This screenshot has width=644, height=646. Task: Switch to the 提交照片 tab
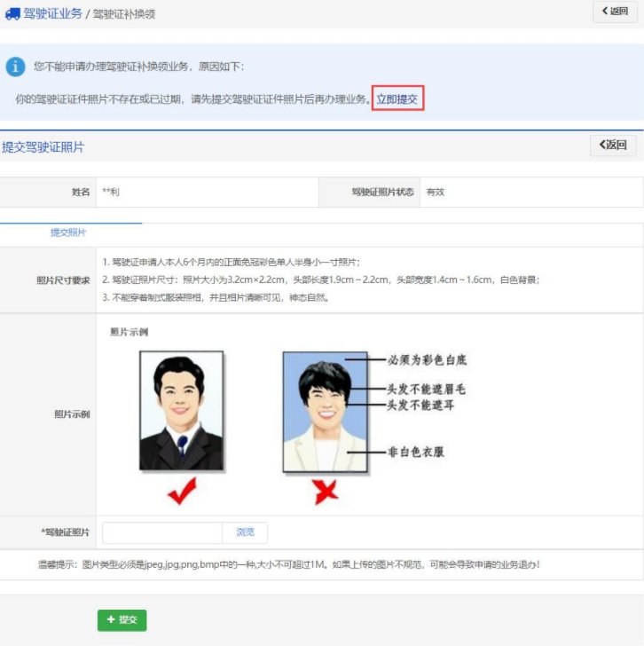point(68,232)
